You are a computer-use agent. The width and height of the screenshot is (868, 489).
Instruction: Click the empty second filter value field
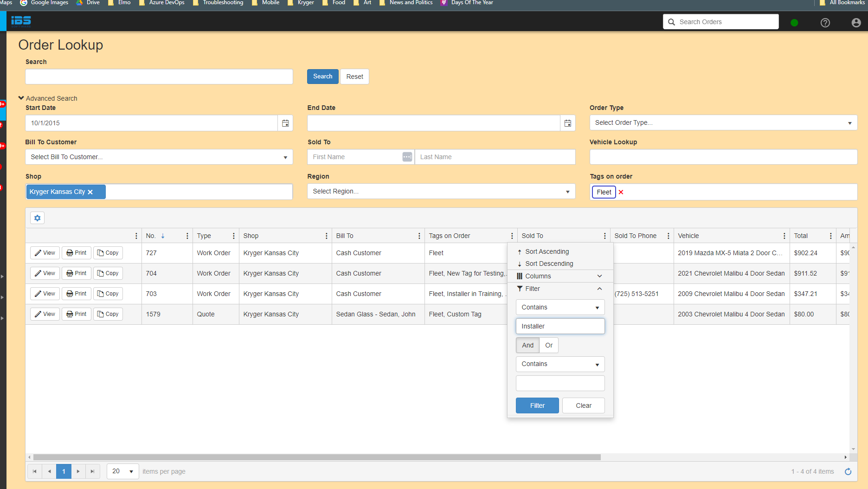click(x=560, y=383)
